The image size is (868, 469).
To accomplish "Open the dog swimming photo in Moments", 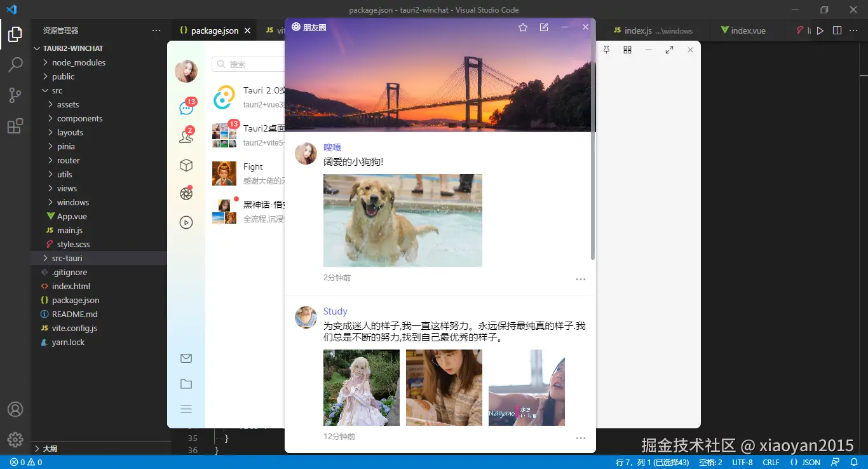I will pos(402,220).
